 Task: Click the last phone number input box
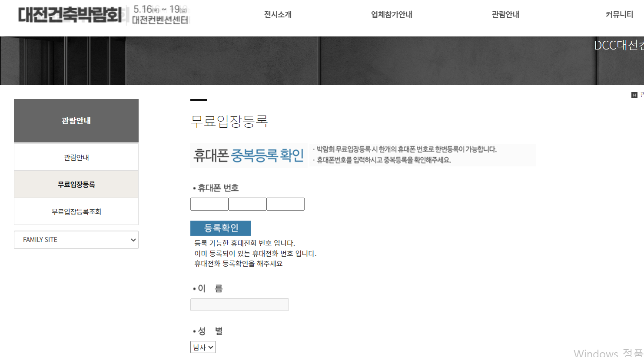[285, 204]
